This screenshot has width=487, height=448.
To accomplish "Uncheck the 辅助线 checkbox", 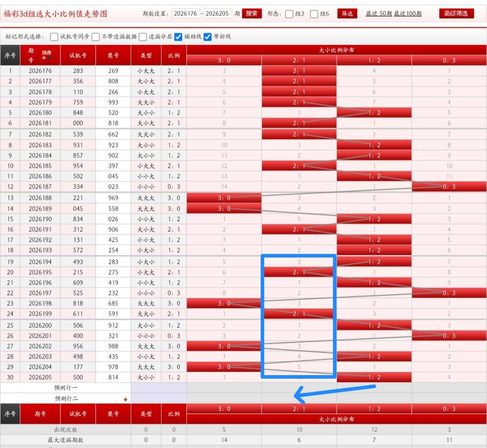I will point(178,37).
